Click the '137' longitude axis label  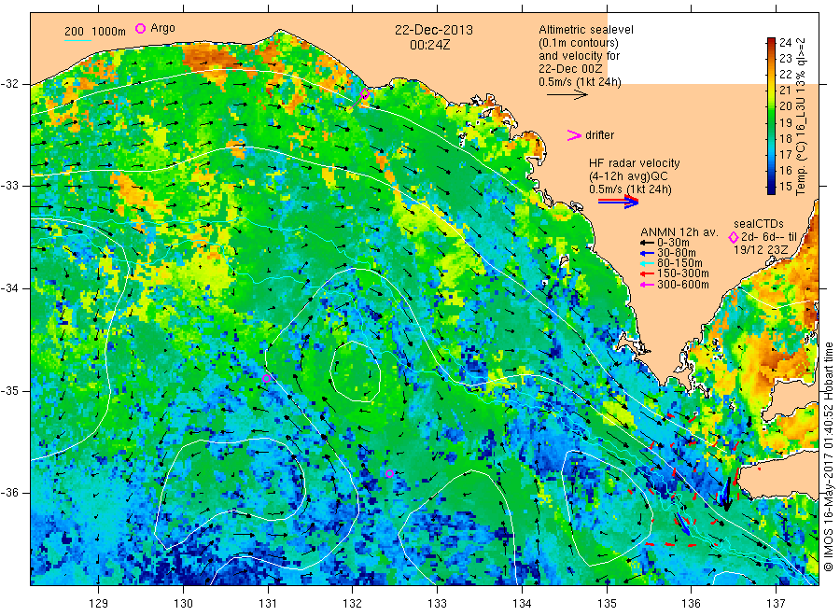(x=776, y=604)
